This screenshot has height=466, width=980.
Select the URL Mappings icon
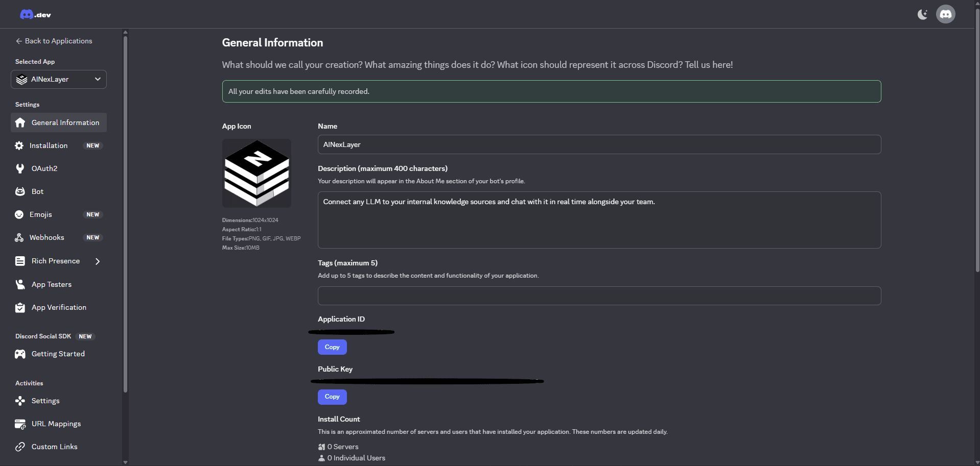(x=19, y=424)
